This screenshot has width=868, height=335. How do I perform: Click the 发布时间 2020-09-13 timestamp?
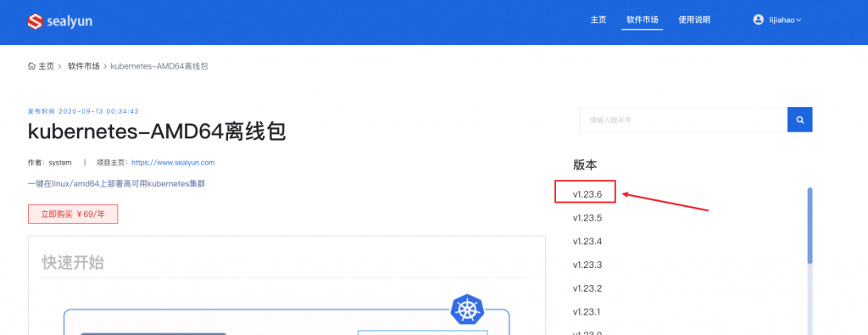click(83, 111)
